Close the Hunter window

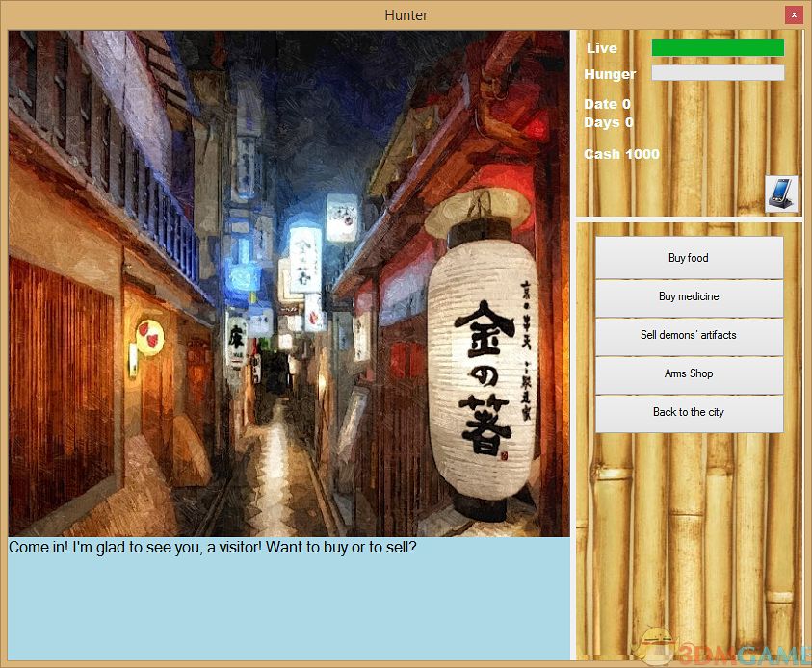(x=794, y=14)
